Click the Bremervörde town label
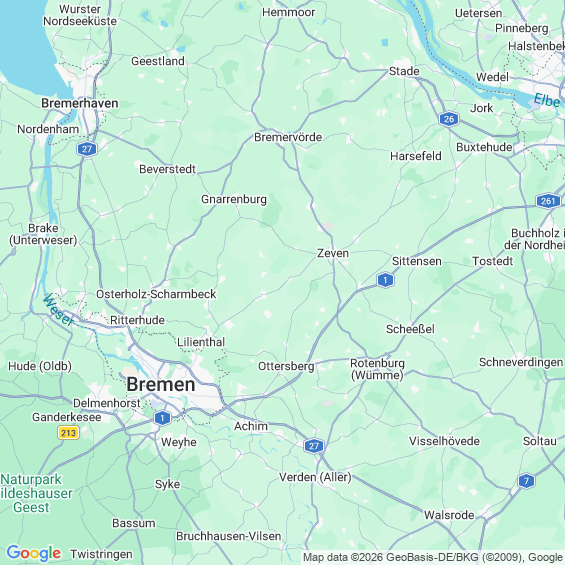Screen dimensions: 565x565 pyautogui.click(x=288, y=137)
